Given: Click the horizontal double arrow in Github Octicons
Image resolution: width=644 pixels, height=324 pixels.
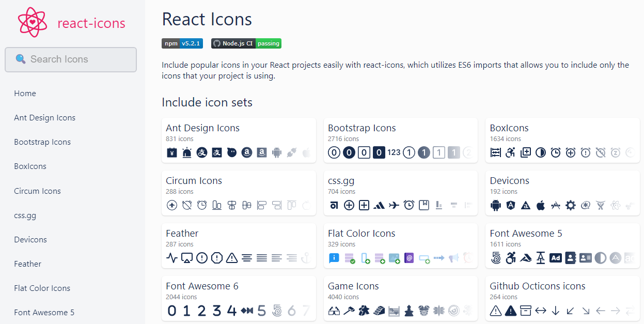Looking at the screenshot, I should tap(541, 311).
